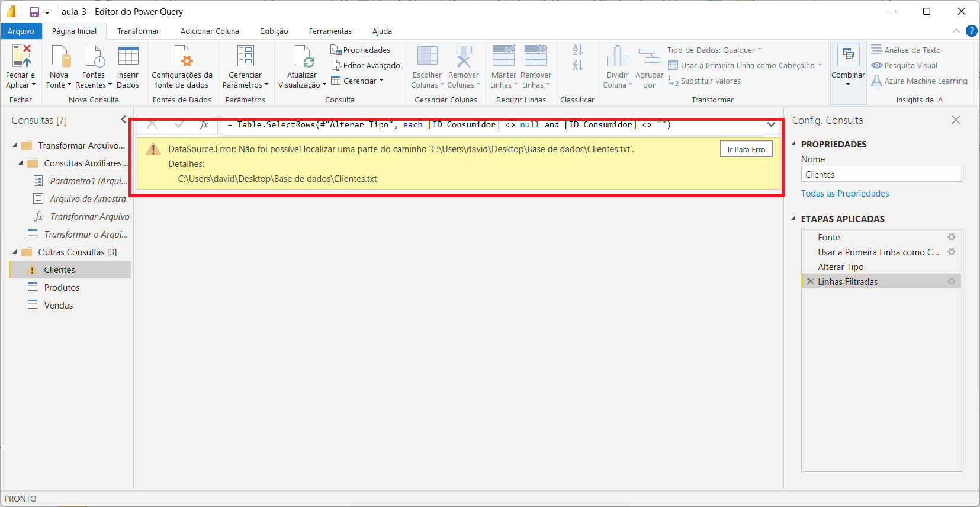Click Ir Para Erro button
This screenshot has height=507, width=980.
coord(746,149)
